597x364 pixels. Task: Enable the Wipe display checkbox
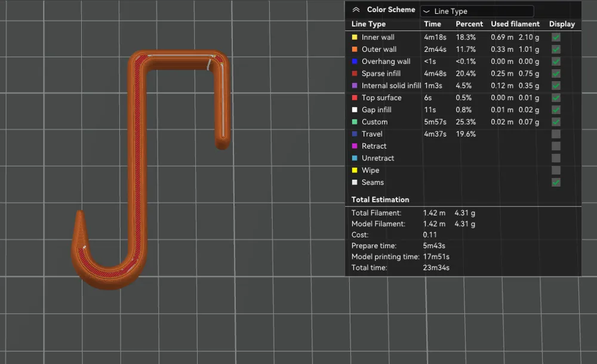coord(556,170)
